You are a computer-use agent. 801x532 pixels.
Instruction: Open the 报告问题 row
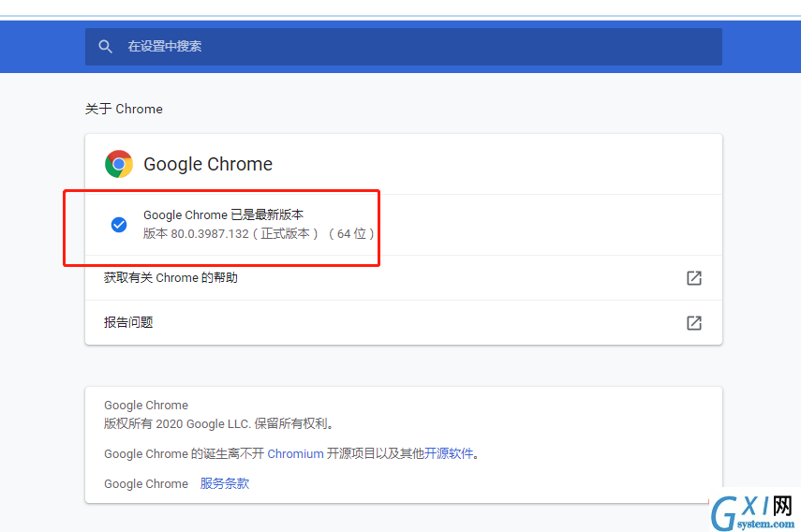(x=404, y=323)
